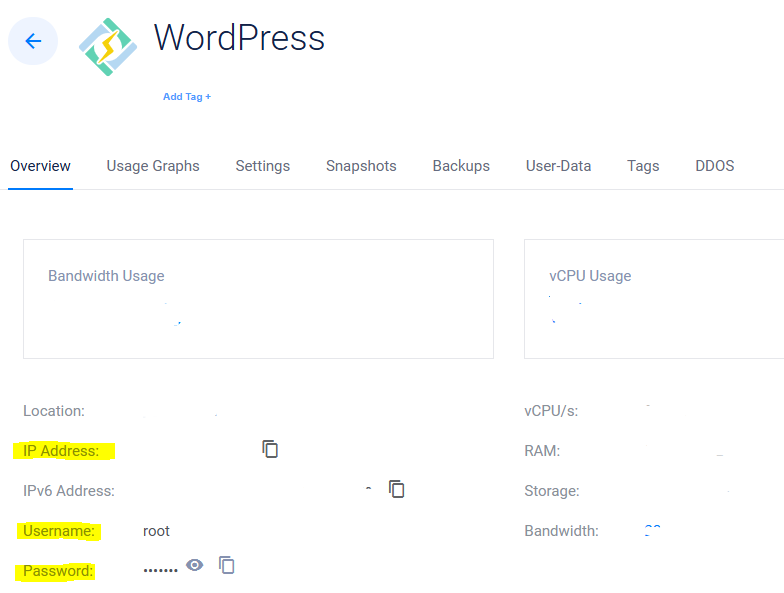784x593 pixels.
Task: Copy the IPv6 Address to clipboard
Action: point(396,489)
